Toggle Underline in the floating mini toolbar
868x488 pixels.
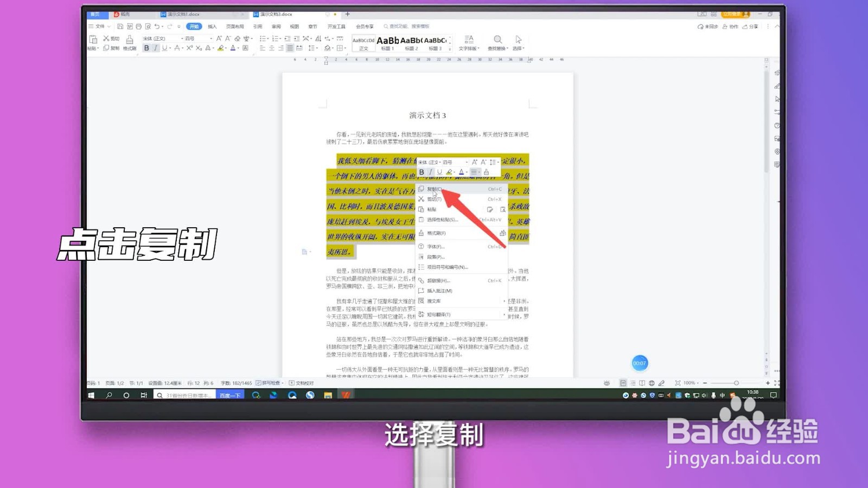439,172
